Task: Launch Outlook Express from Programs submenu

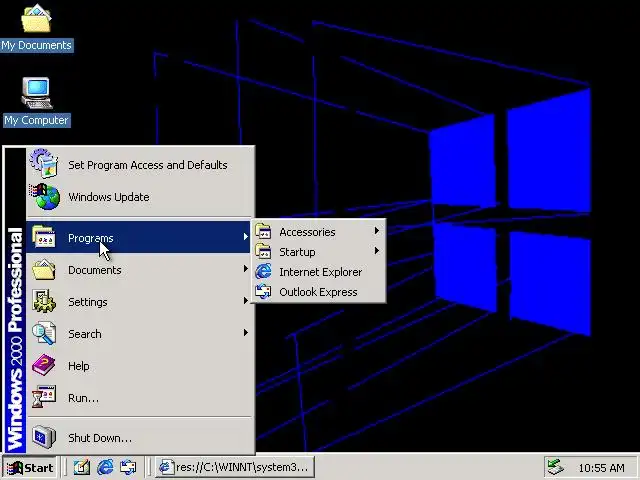Action: [318, 291]
